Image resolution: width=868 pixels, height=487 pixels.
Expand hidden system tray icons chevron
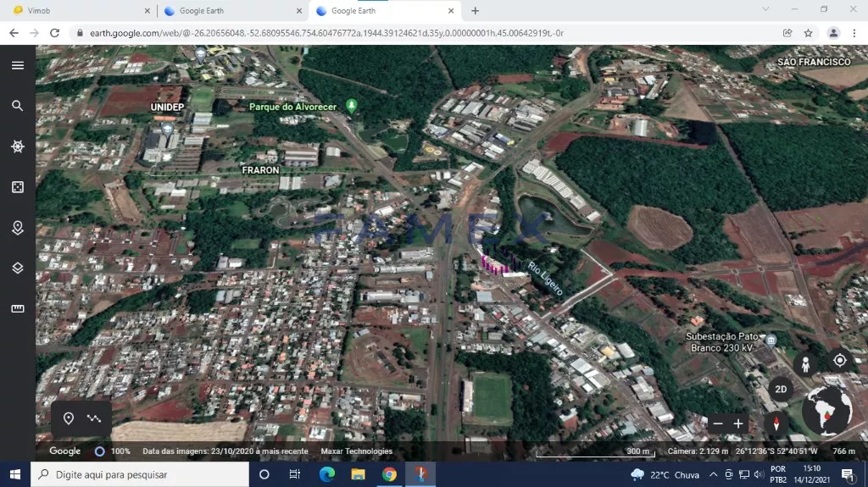pyautogui.click(x=715, y=475)
